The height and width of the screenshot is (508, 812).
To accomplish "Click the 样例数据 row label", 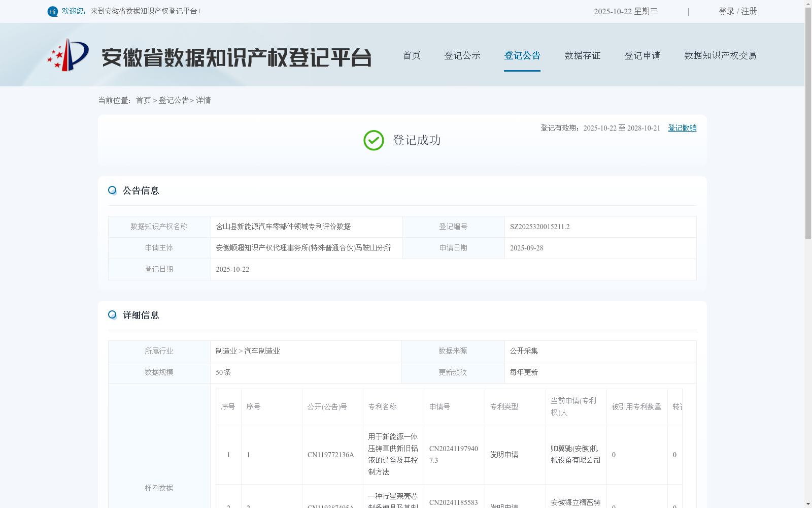I will coord(159,488).
